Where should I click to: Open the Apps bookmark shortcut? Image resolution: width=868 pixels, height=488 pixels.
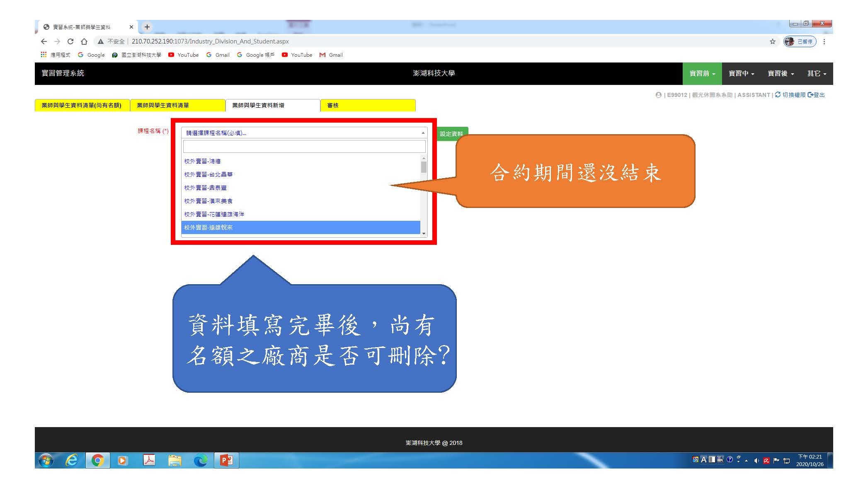[55, 55]
